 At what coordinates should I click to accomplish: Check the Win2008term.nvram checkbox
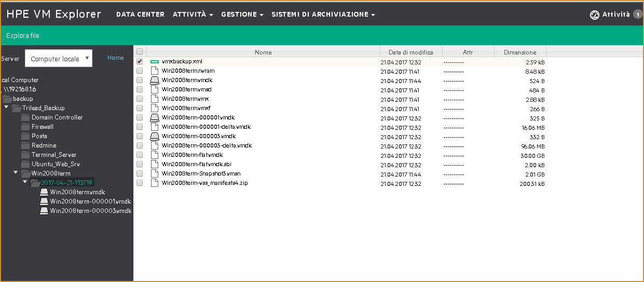139,71
